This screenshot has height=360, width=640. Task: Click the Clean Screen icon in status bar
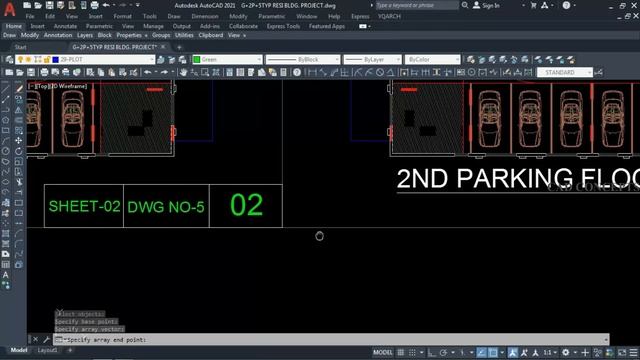pos(622,352)
